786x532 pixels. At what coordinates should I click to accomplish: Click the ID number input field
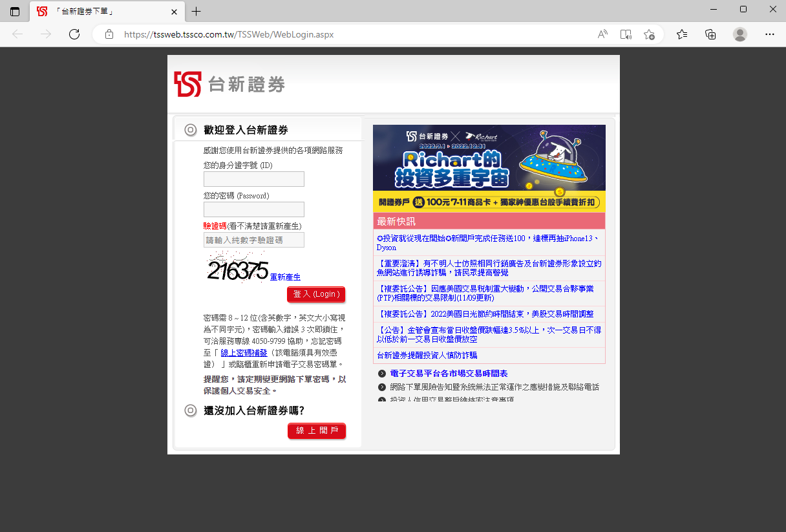(x=253, y=179)
